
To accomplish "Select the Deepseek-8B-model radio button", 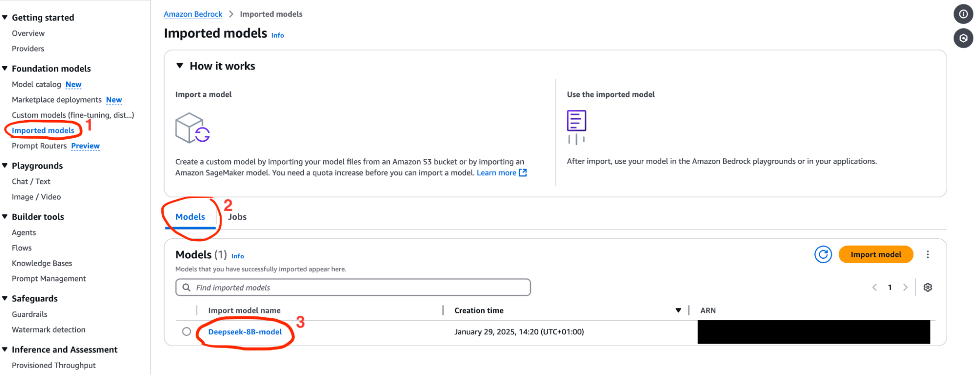I will pos(186,331).
